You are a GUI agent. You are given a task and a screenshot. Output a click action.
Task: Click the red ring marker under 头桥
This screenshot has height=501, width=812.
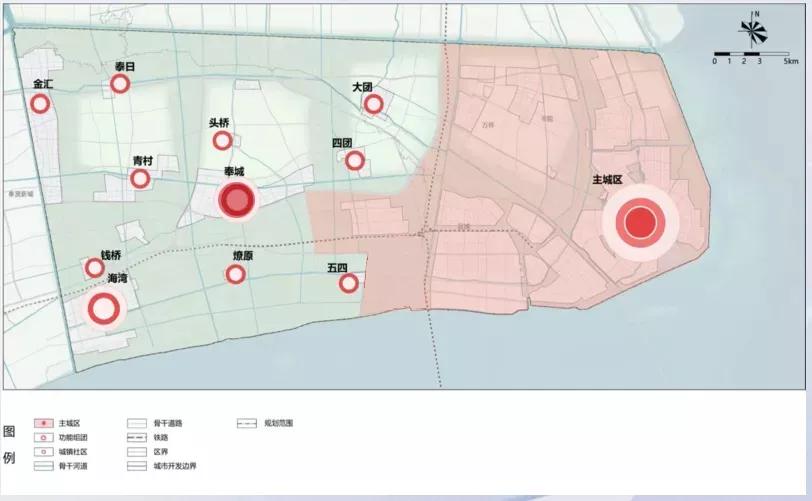click(x=223, y=140)
